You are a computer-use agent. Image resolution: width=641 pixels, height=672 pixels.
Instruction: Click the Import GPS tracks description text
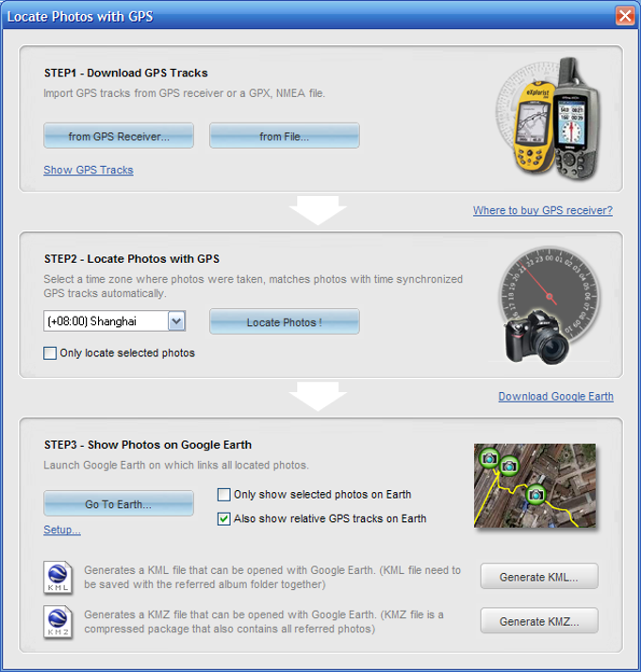185,93
